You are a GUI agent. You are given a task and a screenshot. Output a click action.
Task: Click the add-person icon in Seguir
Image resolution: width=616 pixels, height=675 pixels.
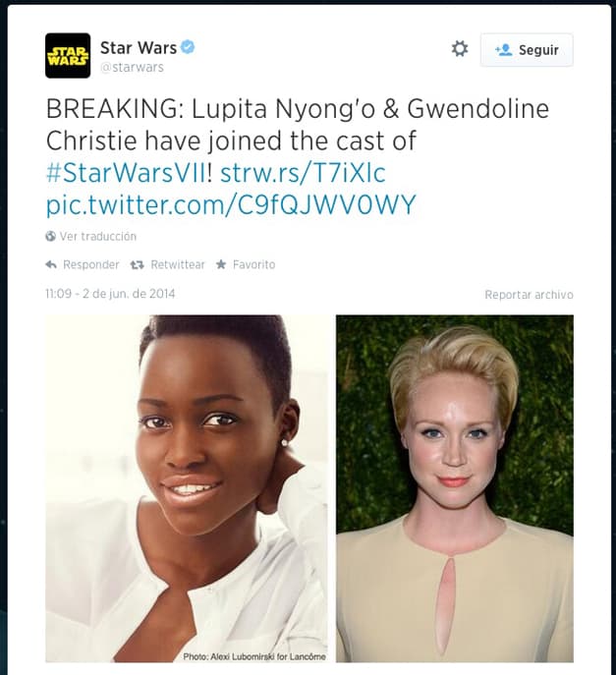pos(503,50)
